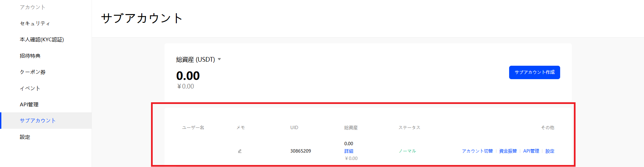644x167 pixels.
Task: Click the ノーマル status label
Action: click(407, 151)
